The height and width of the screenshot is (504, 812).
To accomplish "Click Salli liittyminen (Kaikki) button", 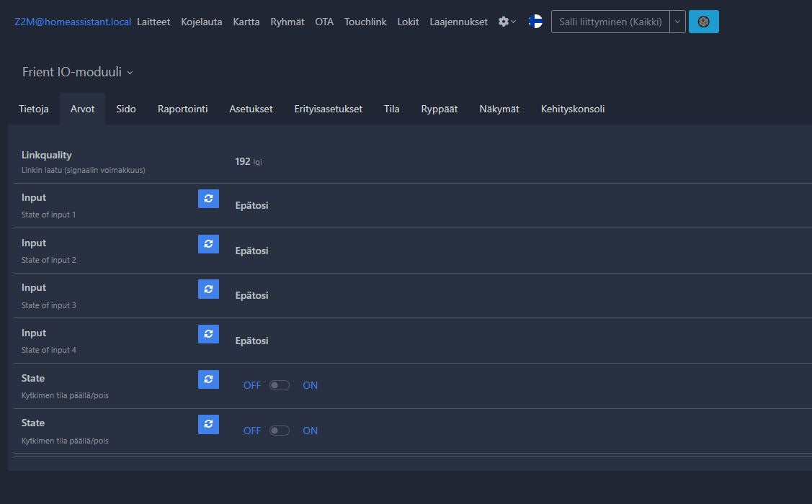I will pyautogui.click(x=610, y=22).
